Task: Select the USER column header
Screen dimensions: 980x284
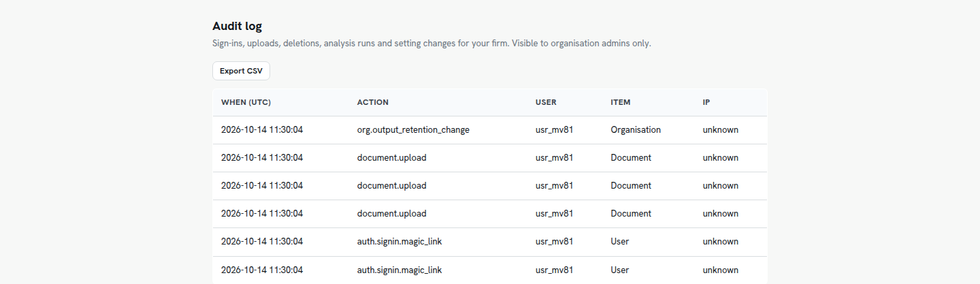Action: 546,102
